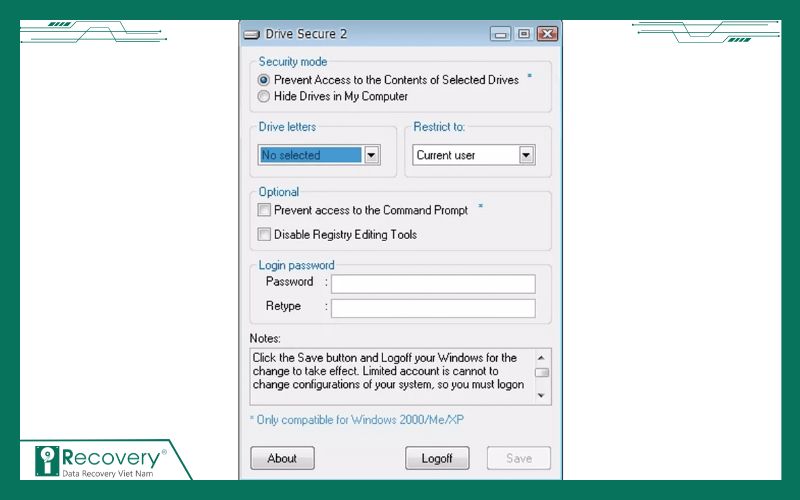Enable Prevent access to the Command Prompt
The height and width of the screenshot is (500, 800).
264,211
